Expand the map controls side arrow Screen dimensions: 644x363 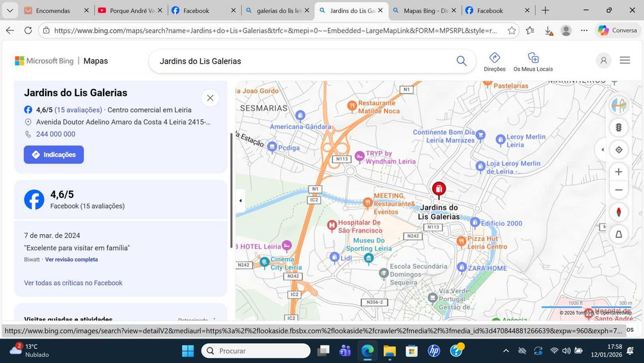602,150
